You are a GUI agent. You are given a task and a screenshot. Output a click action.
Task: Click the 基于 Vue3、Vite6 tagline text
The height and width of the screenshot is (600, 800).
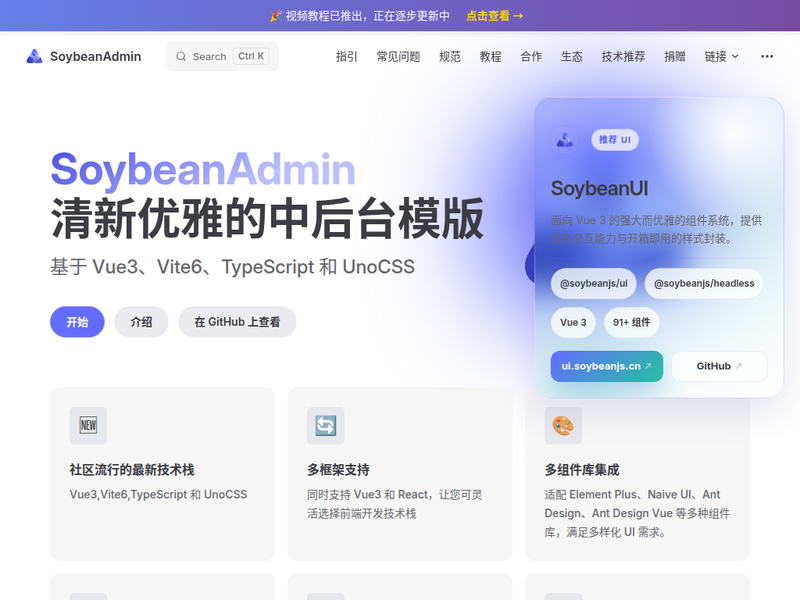[x=233, y=267]
